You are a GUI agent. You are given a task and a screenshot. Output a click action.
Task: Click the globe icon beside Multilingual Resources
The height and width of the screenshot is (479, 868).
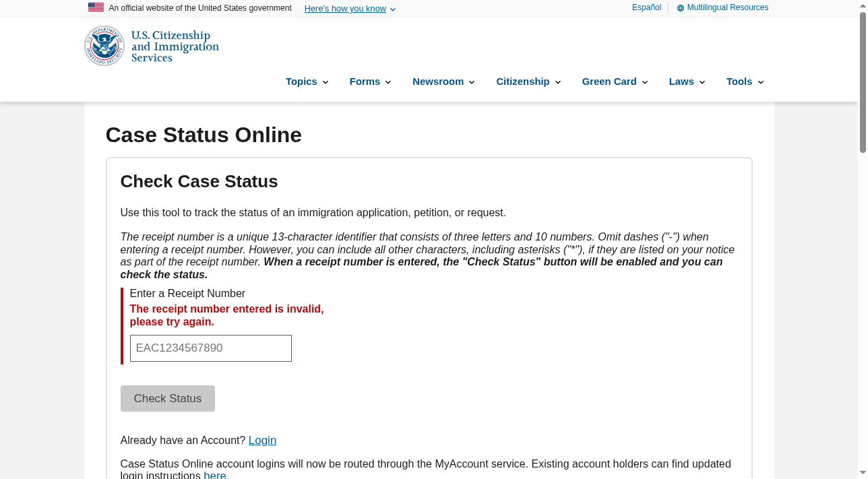pyautogui.click(x=680, y=8)
